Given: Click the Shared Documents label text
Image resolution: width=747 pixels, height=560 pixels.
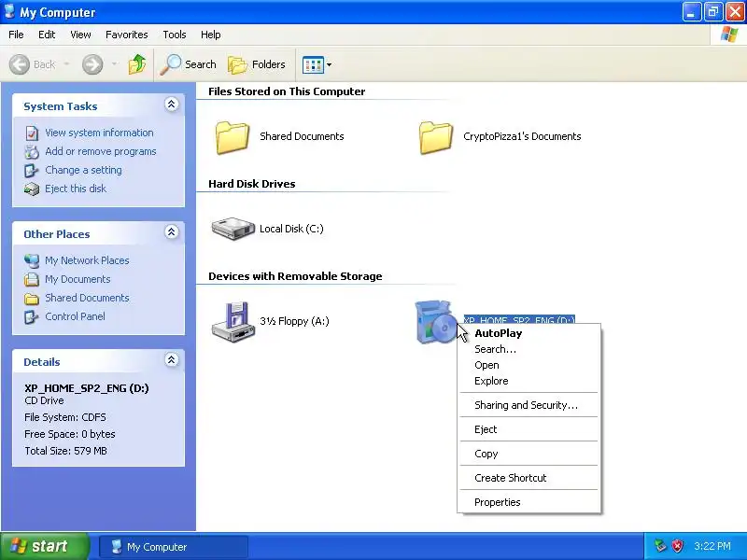Looking at the screenshot, I should point(302,136).
